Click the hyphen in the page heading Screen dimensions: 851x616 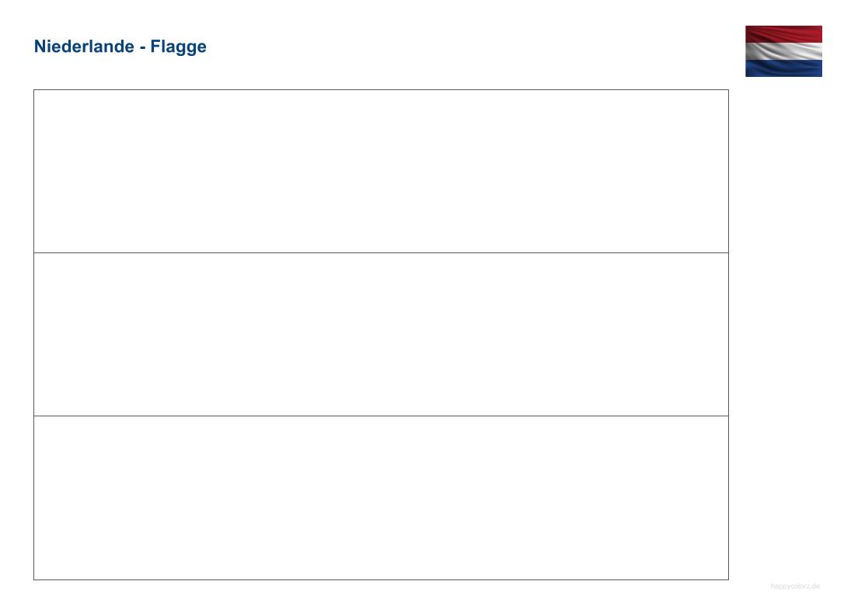click(x=143, y=47)
